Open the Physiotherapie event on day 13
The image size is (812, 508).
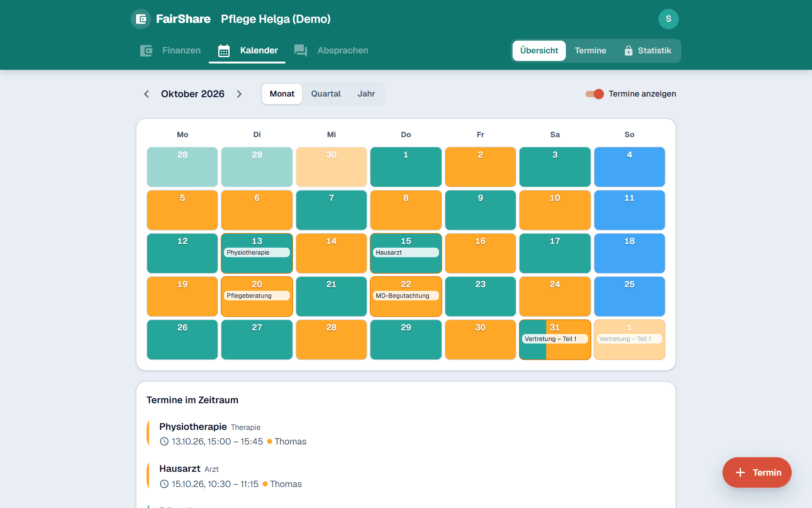pos(257,253)
